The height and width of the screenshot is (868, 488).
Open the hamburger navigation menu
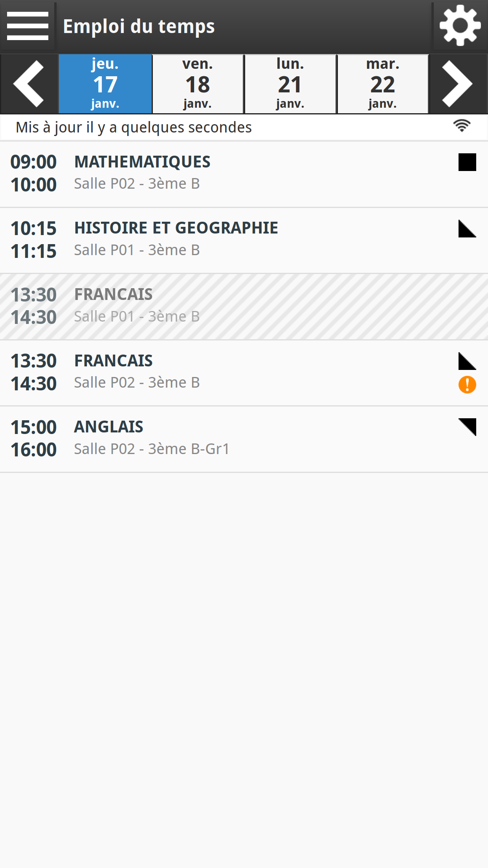pos(28,26)
